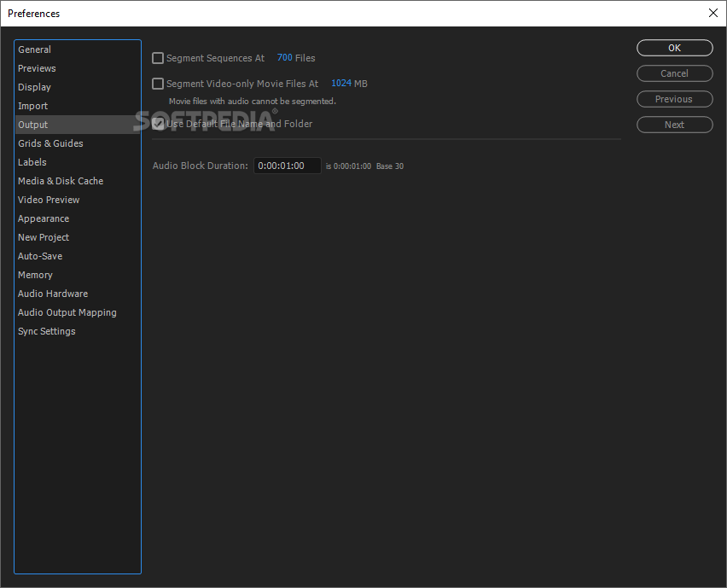The width and height of the screenshot is (727, 588).
Task: Go to Video Preview preferences
Action: click(77, 200)
